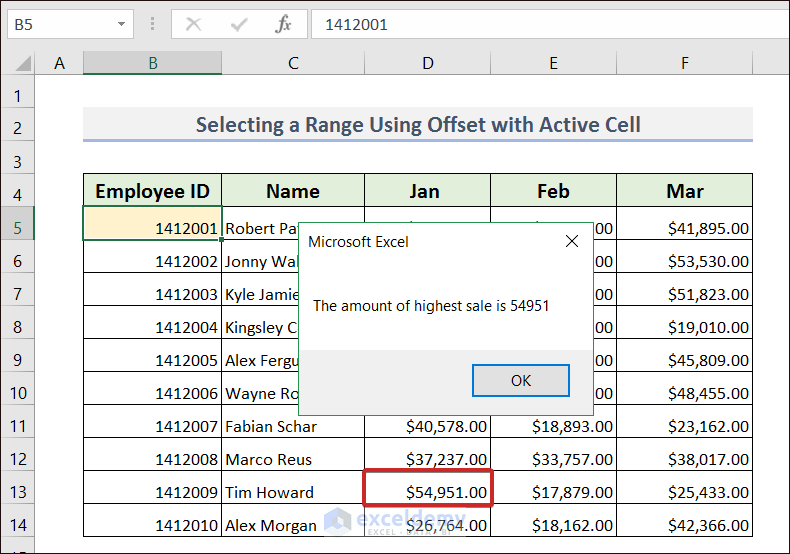790x554 pixels.
Task: Select column B header
Action: pos(153,63)
